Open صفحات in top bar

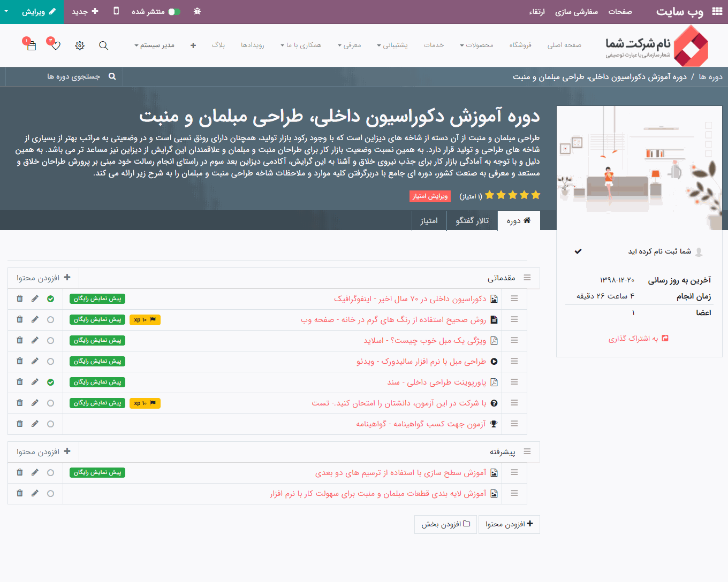(620, 11)
